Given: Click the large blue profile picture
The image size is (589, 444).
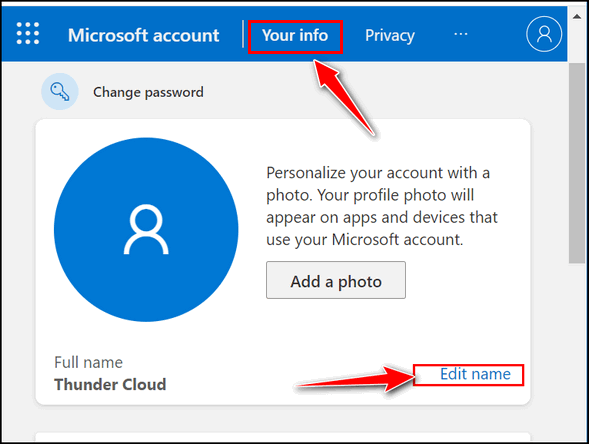Looking at the screenshot, I should [x=146, y=230].
